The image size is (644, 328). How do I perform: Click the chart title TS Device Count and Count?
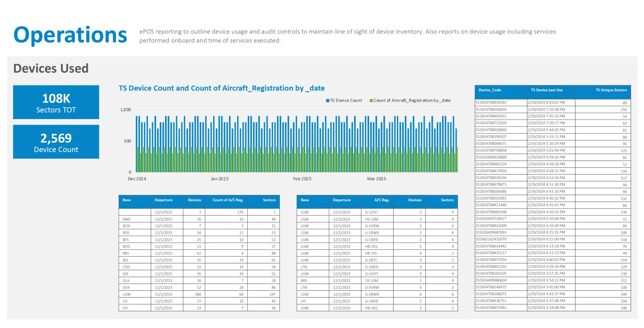pos(221,88)
